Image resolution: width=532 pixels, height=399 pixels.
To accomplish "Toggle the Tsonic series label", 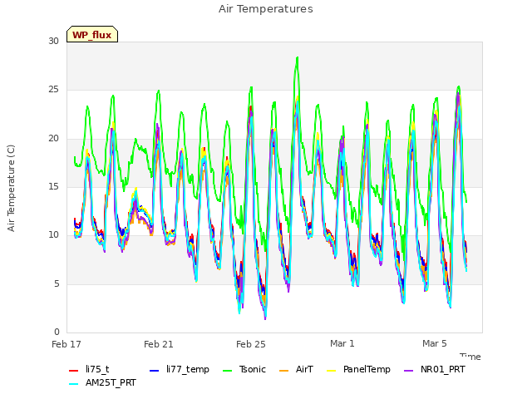I will (253, 369).
